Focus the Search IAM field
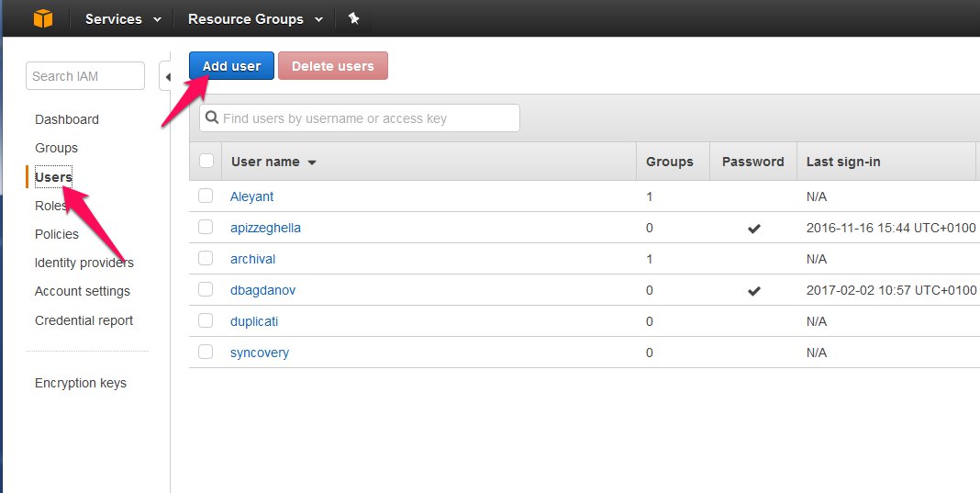The height and width of the screenshot is (493, 980). click(x=85, y=75)
